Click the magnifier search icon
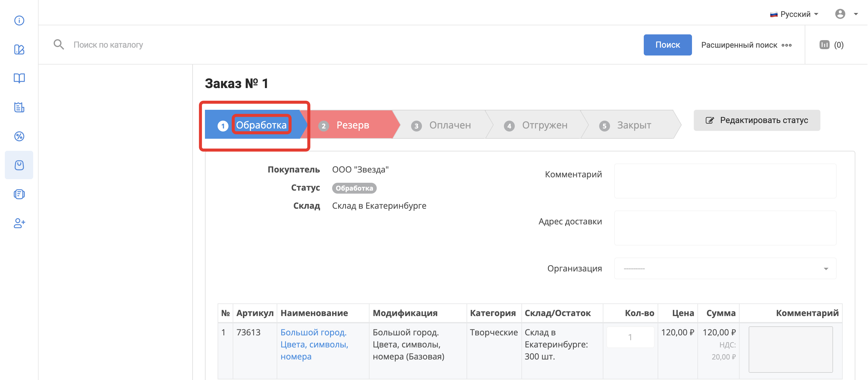Image resolution: width=868 pixels, height=380 pixels. tap(59, 45)
